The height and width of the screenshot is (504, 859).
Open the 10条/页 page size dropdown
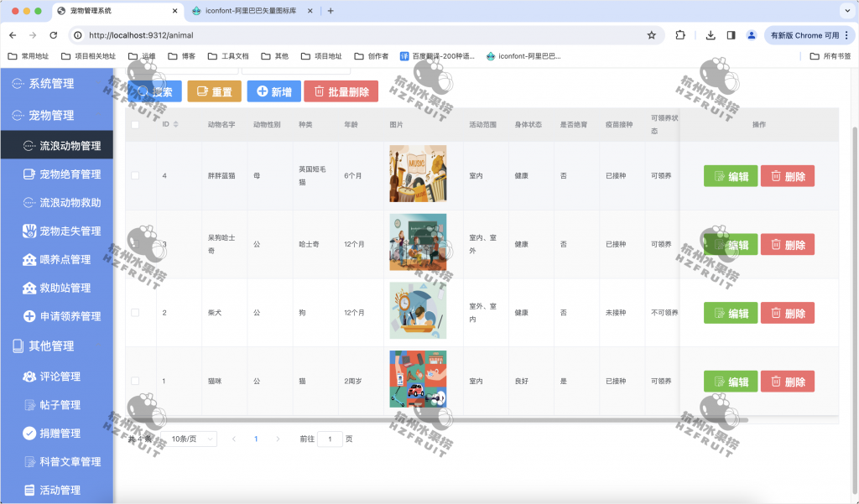pyautogui.click(x=189, y=438)
